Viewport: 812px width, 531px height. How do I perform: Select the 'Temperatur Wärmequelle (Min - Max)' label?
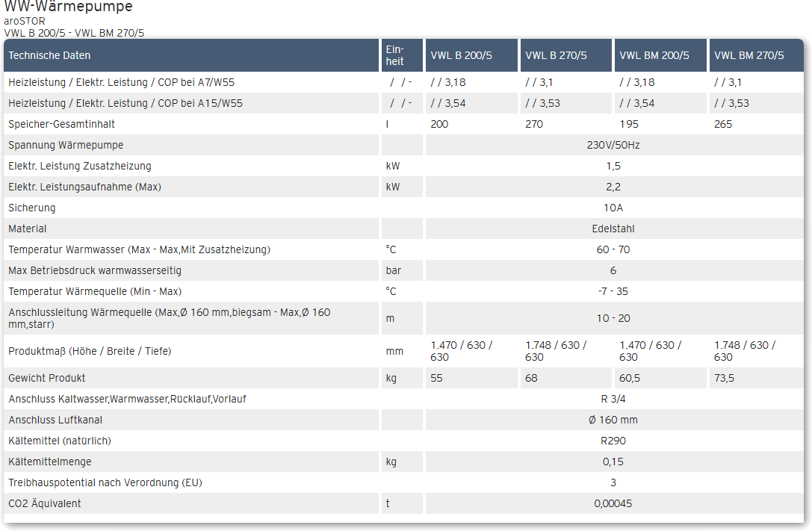95,291
